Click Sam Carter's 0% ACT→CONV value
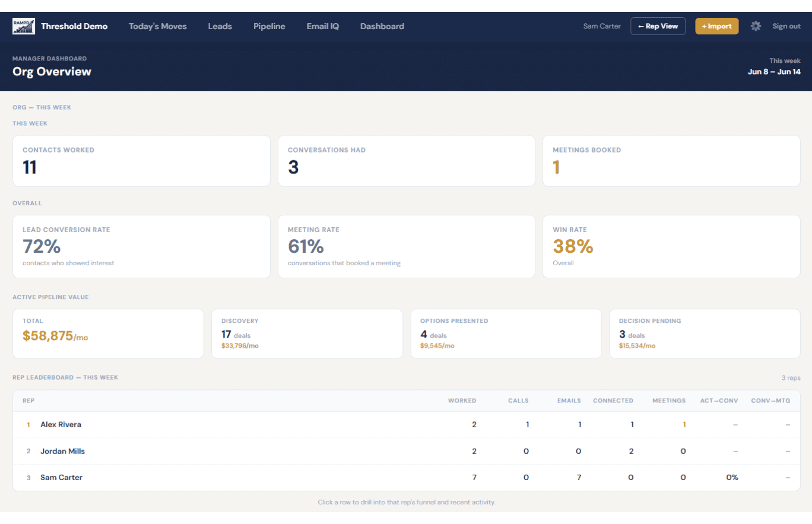 click(732, 478)
